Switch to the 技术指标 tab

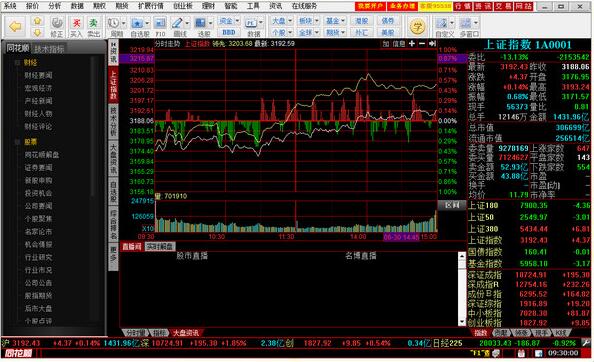(x=49, y=49)
